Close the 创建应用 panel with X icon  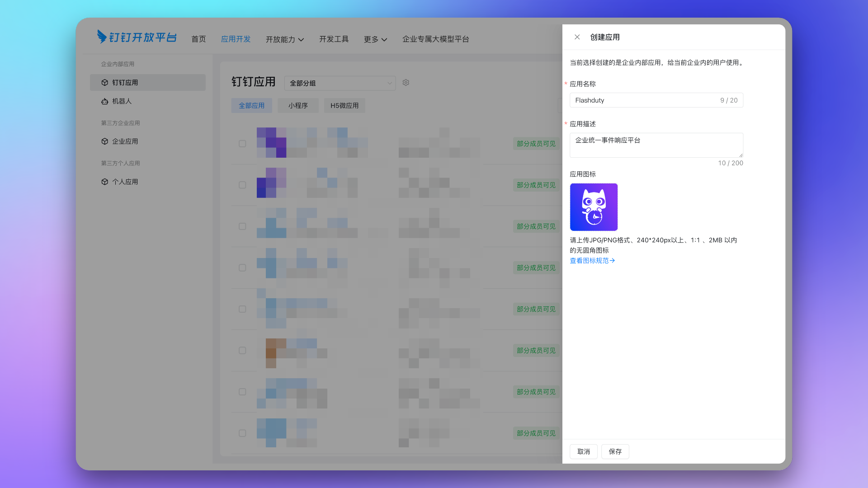click(577, 37)
